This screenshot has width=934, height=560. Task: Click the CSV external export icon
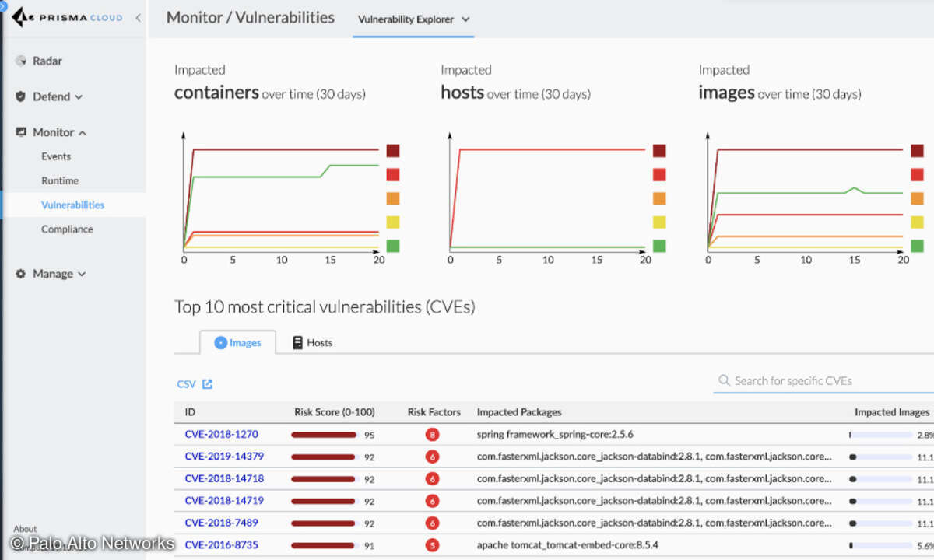207,384
